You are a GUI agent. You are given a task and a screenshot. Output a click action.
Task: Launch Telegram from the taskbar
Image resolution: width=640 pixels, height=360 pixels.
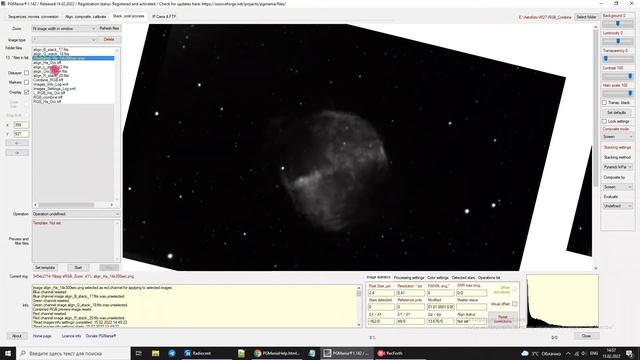point(172,353)
